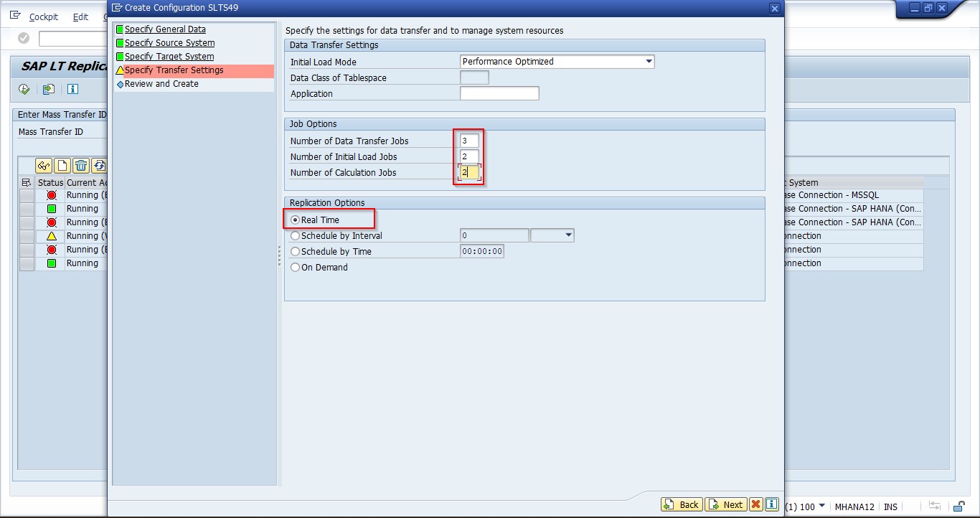Click the display glasses icon in table toolbar
980x518 pixels.
coord(44,166)
